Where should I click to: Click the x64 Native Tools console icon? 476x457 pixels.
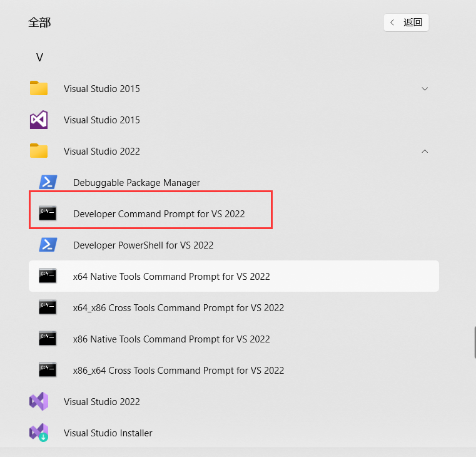(48, 276)
